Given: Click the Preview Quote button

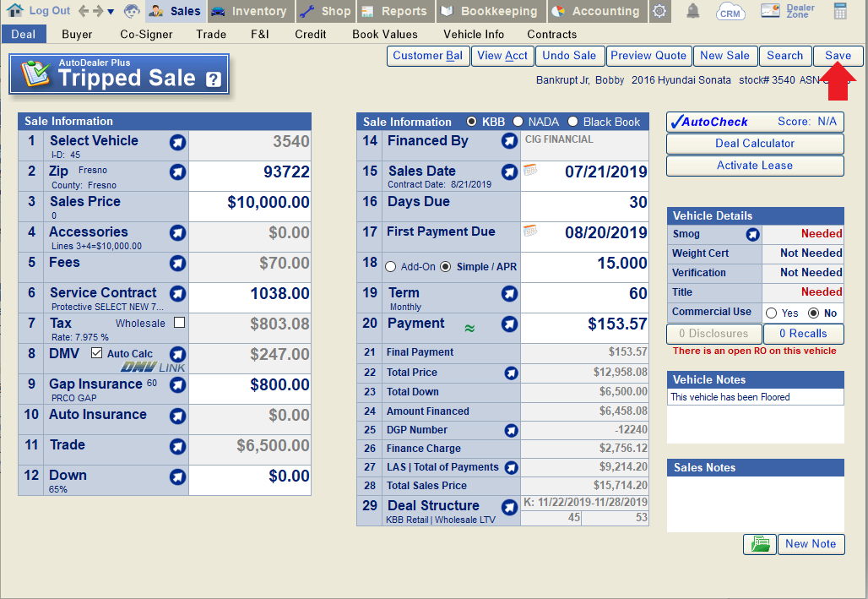Looking at the screenshot, I should [x=648, y=56].
